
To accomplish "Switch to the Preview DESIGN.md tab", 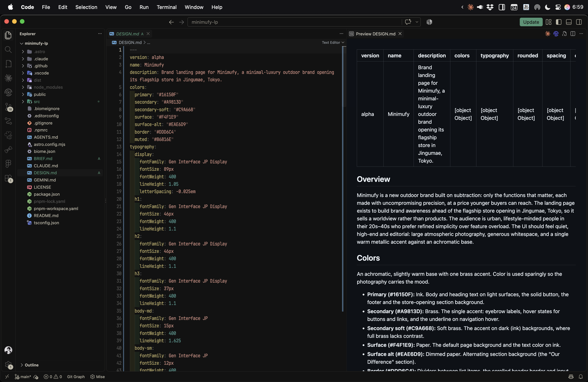I will pyautogui.click(x=375, y=34).
